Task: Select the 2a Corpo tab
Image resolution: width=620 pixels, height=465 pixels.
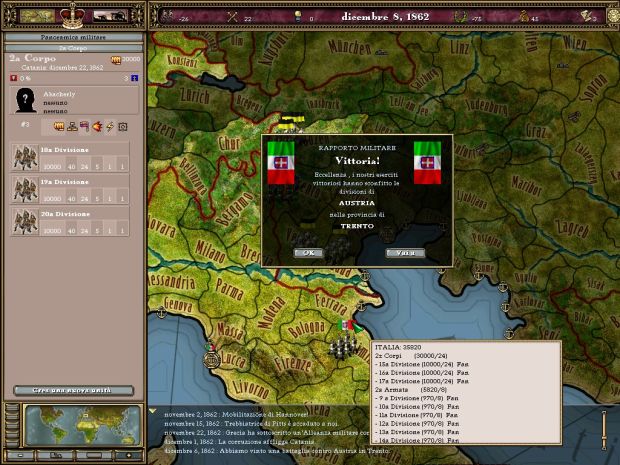Action: coord(74,48)
